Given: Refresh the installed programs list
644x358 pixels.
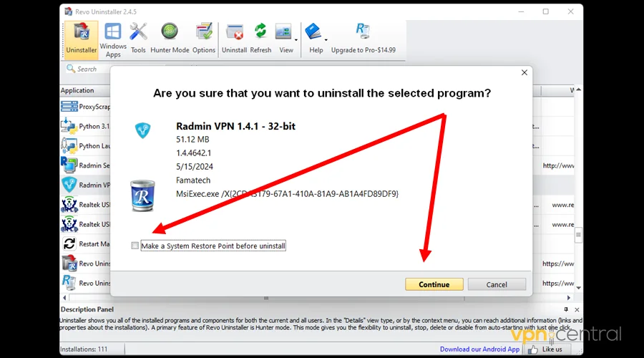Looking at the screenshot, I should point(260,39).
